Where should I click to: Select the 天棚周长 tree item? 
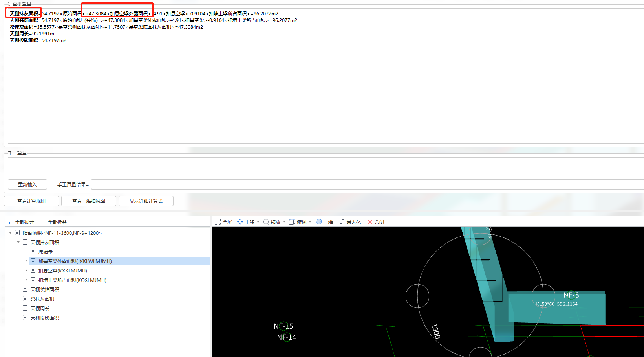40,308
